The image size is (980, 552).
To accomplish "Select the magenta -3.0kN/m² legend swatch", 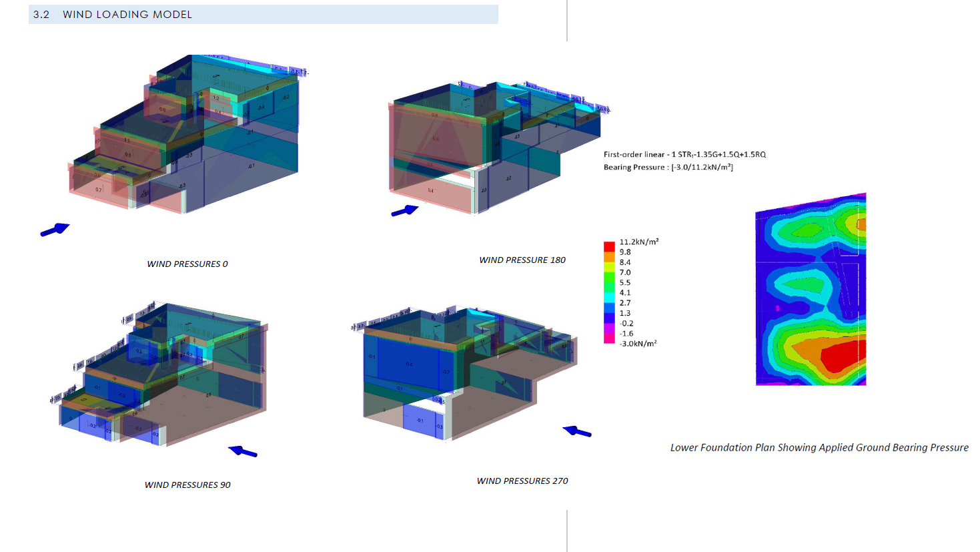I will [x=609, y=338].
